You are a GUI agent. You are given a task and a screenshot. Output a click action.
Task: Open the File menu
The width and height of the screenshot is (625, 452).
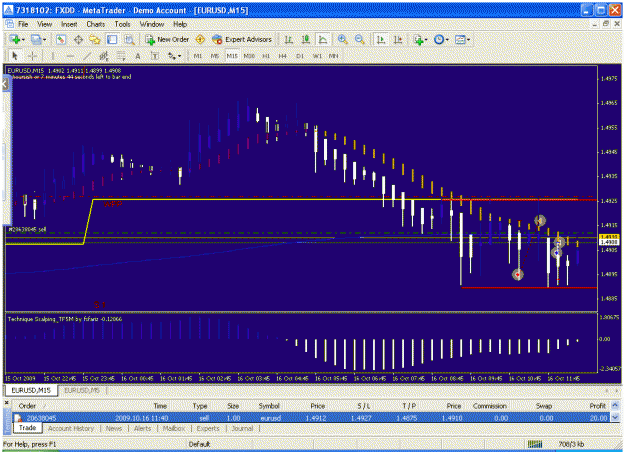[x=23, y=24]
